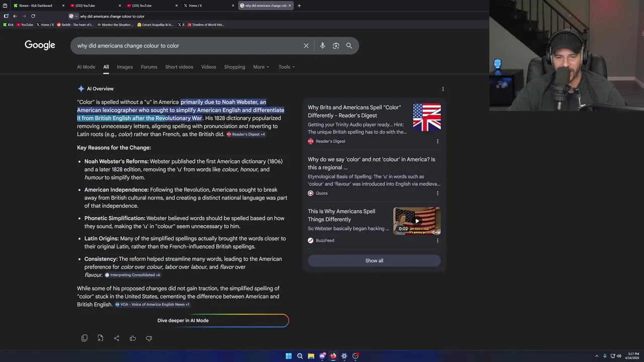Expand Reader's Digest +4 sources chip
The height and width of the screenshot is (362, 644).
click(x=246, y=134)
